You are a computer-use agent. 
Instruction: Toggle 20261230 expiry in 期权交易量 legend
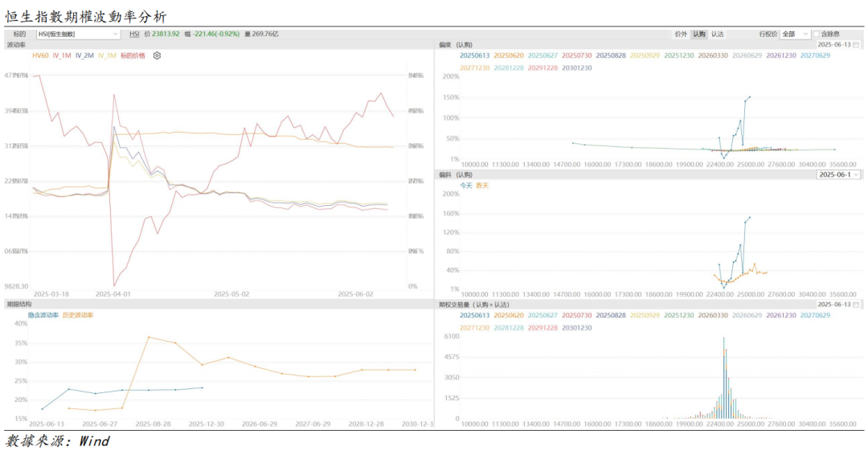(x=781, y=315)
